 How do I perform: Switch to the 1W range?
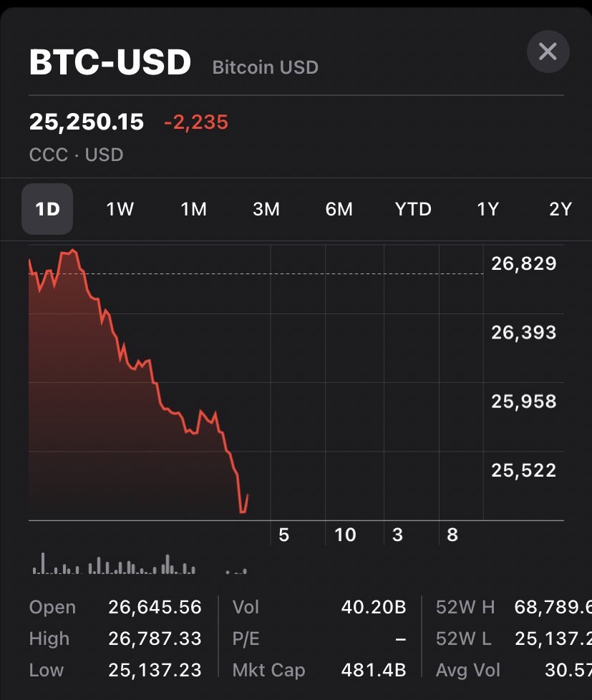click(120, 209)
